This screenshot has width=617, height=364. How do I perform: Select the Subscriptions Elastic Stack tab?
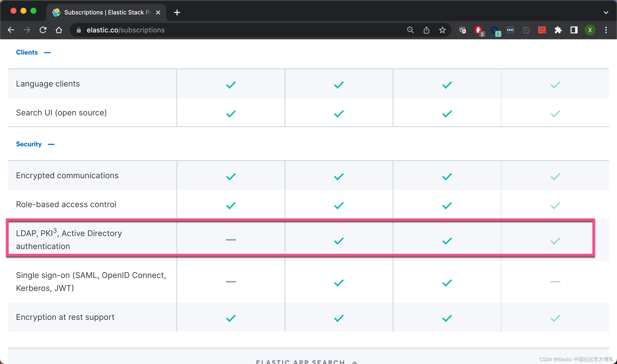[105, 12]
